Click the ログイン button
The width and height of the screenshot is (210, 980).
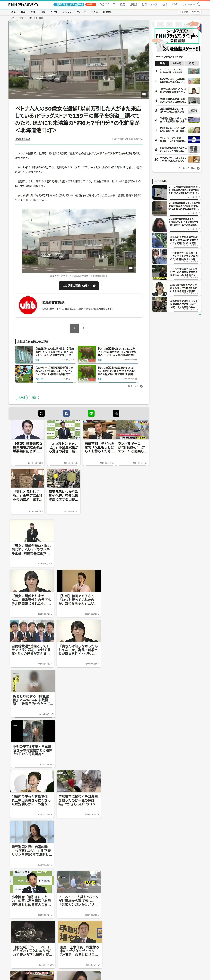pyautogui.click(x=196, y=12)
